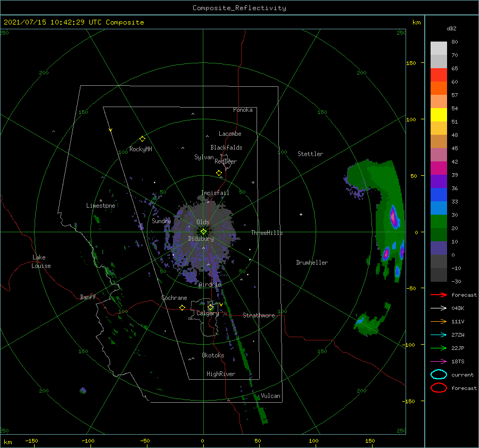Click the cyan 27ZW arrow icon
The height and width of the screenshot is (448, 479).
pyautogui.click(x=439, y=335)
